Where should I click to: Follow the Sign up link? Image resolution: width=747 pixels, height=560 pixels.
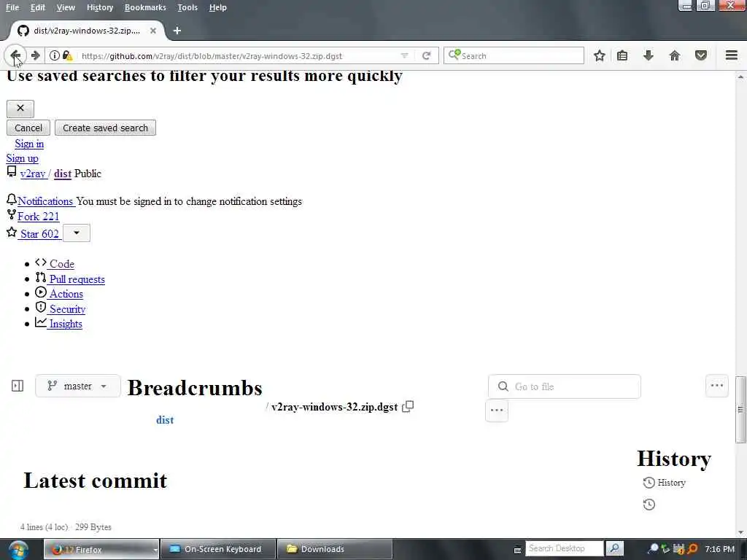click(x=23, y=158)
